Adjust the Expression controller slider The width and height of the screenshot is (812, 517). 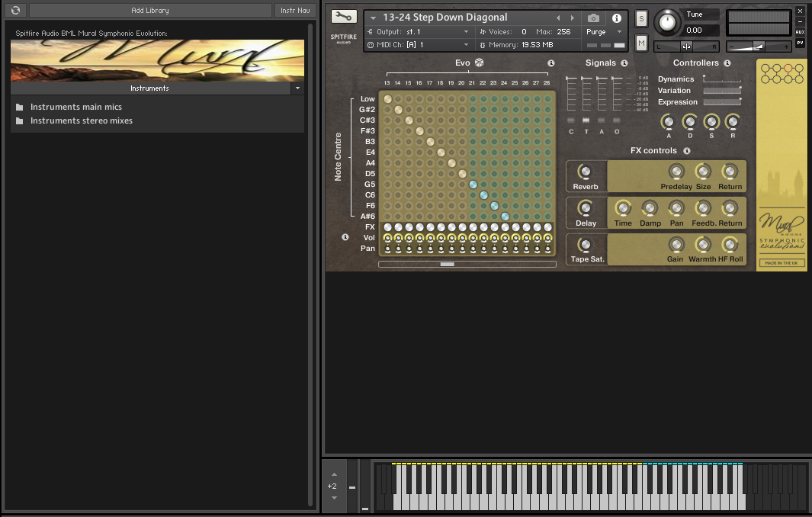[x=722, y=102]
